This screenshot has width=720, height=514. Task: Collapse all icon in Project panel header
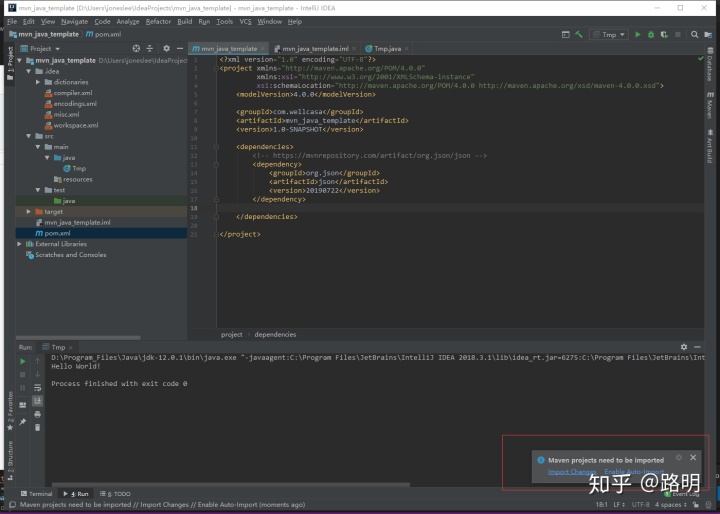click(150, 48)
